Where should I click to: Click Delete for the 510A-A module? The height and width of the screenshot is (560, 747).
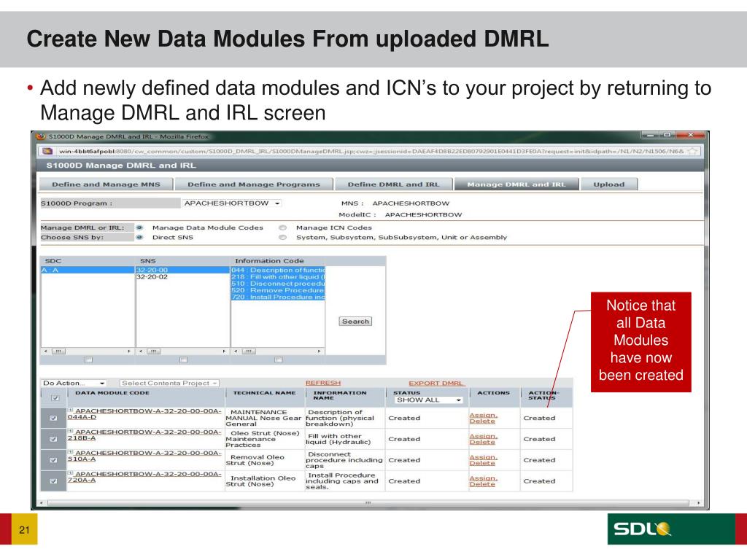(x=482, y=463)
